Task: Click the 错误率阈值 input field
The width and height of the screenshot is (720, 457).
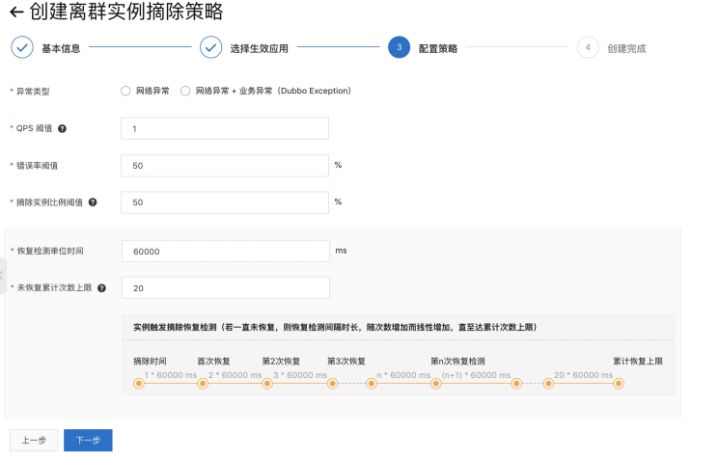Action: pyautogui.click(x=225, y=165)
